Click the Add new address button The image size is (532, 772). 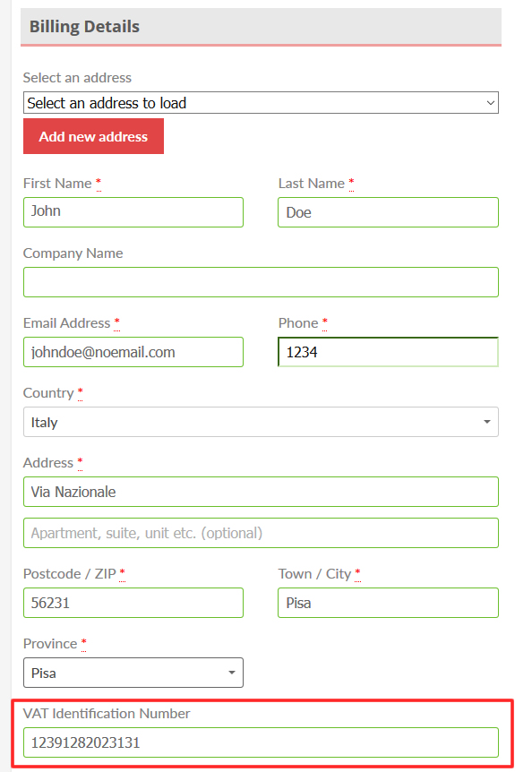pyautogui.click(x=93, y=136)
